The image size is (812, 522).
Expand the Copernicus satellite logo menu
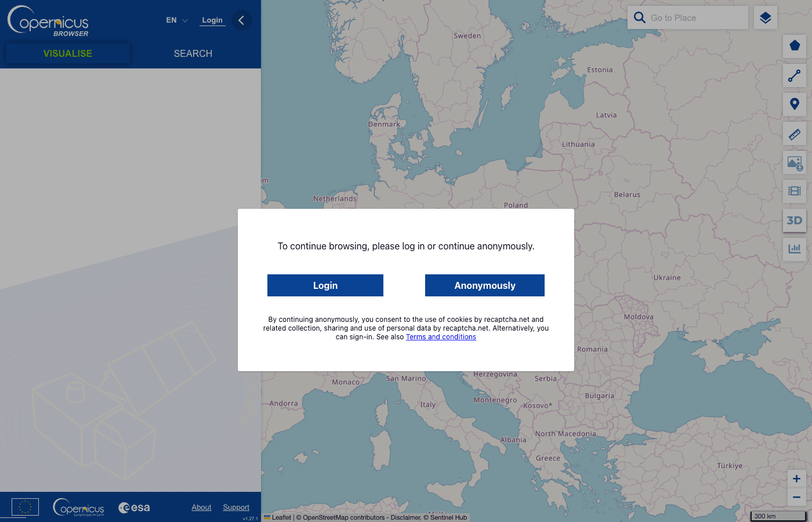(x=48, y=20)
